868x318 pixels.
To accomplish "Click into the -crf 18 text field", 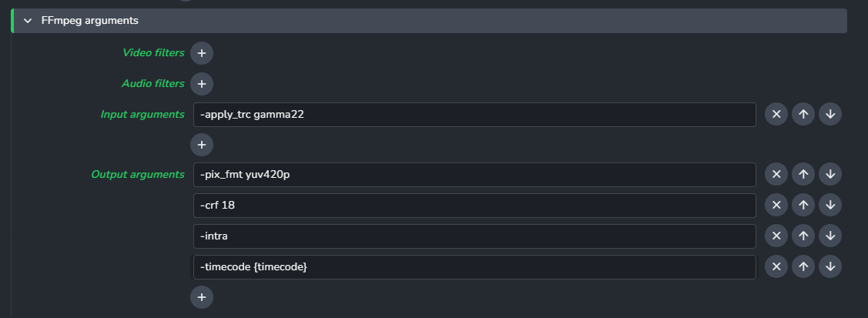I will 474,206.
